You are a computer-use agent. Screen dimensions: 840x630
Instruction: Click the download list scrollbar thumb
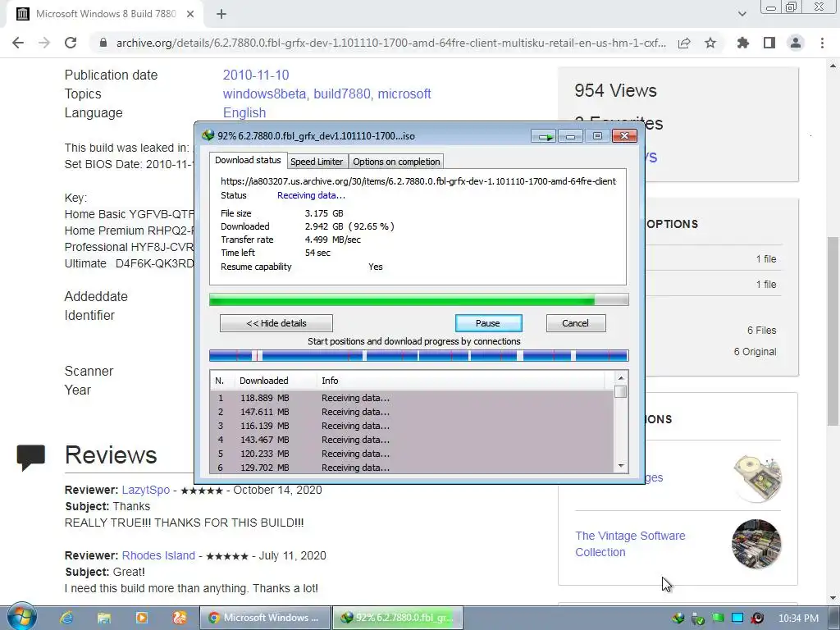click(621, 391)
